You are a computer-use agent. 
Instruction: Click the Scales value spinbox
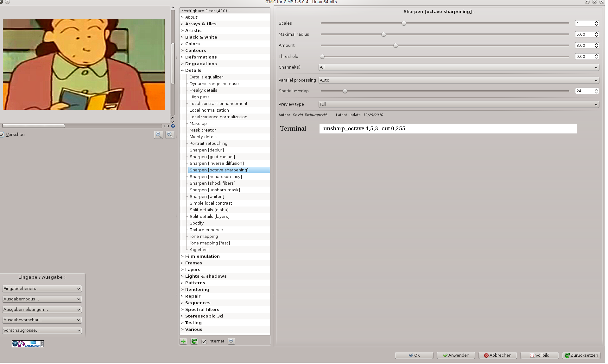pos(587,23)
